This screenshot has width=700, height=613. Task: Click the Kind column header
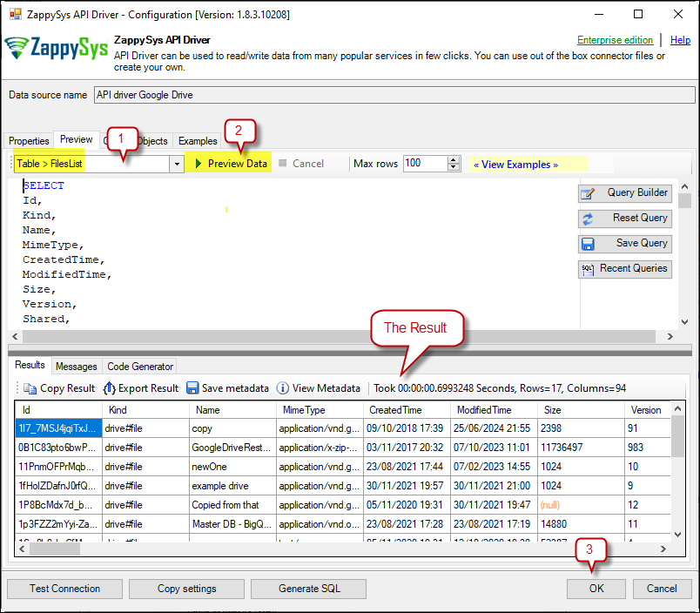click(x=145, y=410)
